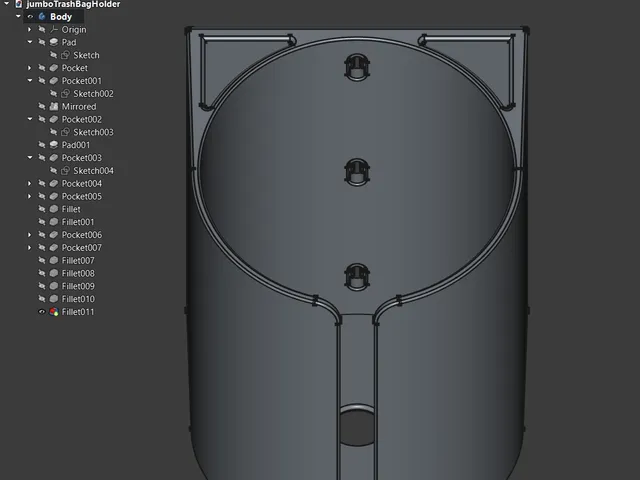The image size is (640, 480).
Task: Select the 'Pad001' label
Action: 76,145
